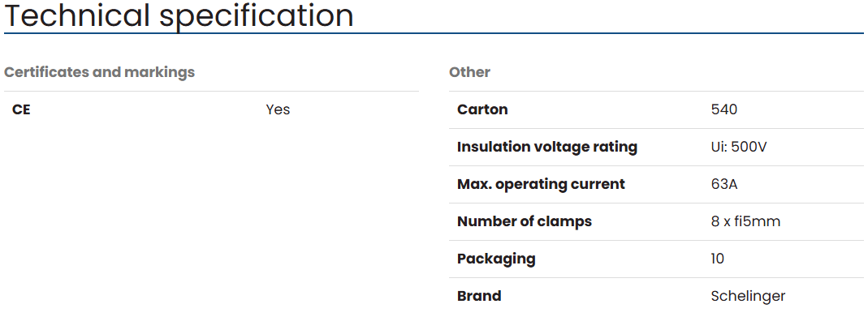Click the word specification in the title
The height and width of the screenshot is (317, 868).
click(x=257, y=16)
